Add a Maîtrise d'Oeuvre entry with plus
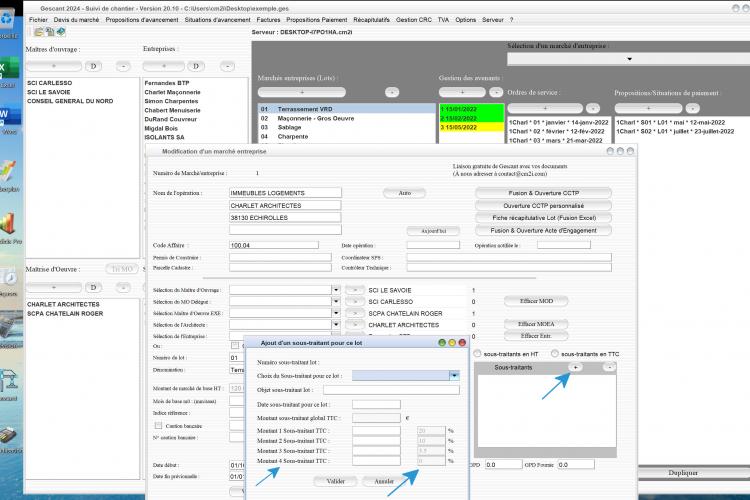This screenshot has height=500, width=750. tap(54, 288)
